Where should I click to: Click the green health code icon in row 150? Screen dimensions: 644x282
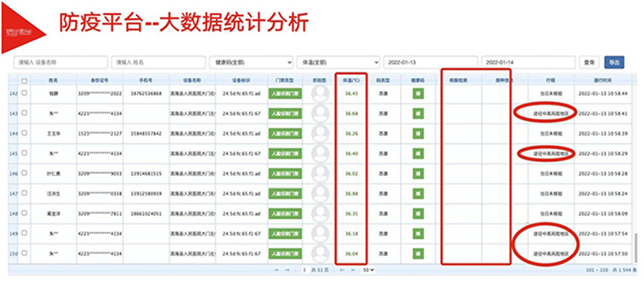(418, 253)
